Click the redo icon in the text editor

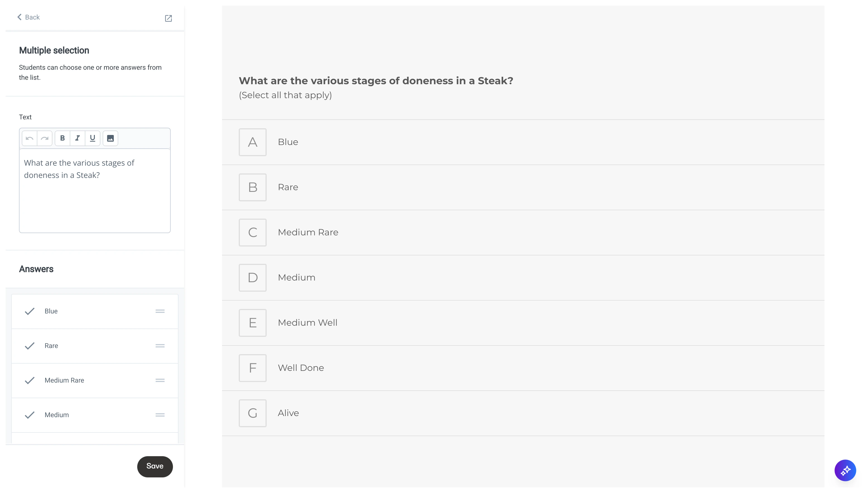[x=45, y=138]
